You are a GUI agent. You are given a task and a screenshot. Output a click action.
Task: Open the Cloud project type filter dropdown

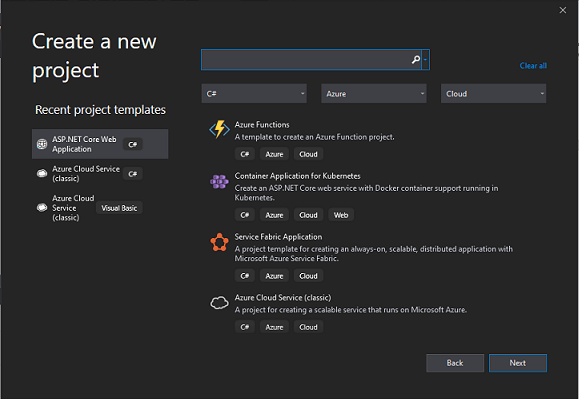click(493, 94)
